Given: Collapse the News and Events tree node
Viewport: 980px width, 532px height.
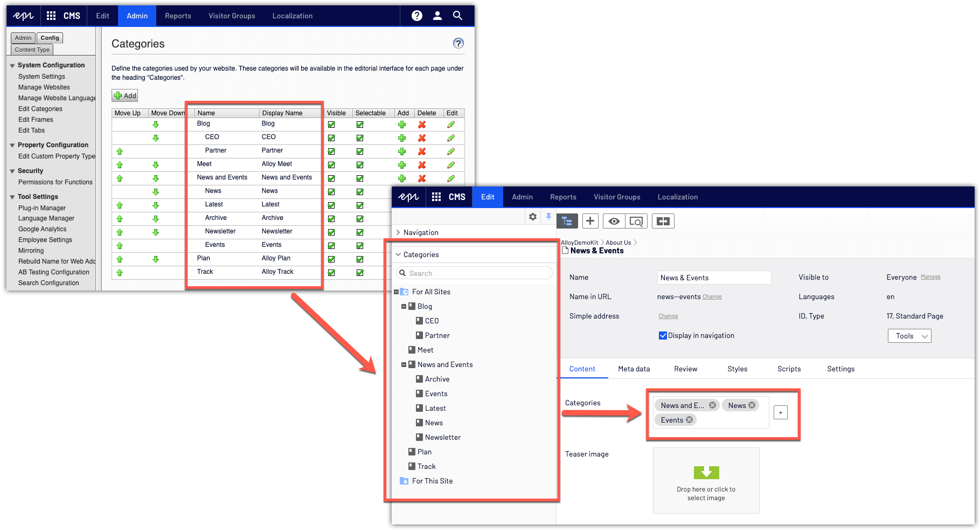Looking at the screenshot, I should click(x=404, y=365).
